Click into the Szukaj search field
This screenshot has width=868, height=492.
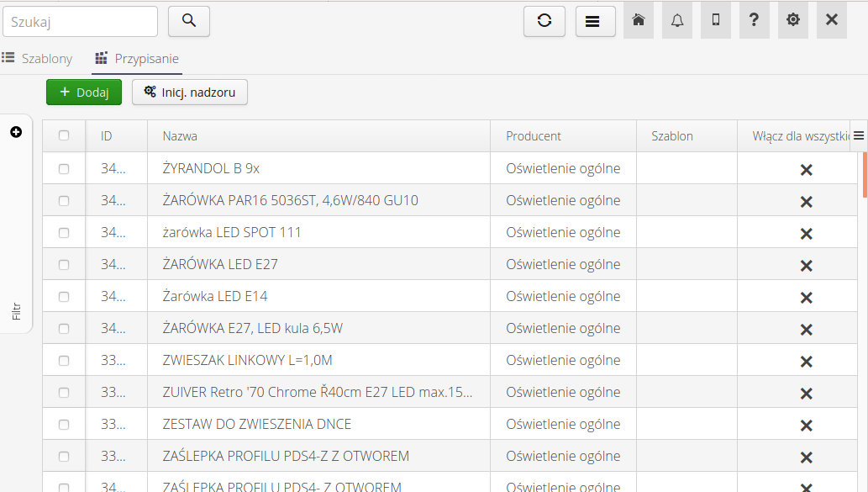(x=81, y=22)
